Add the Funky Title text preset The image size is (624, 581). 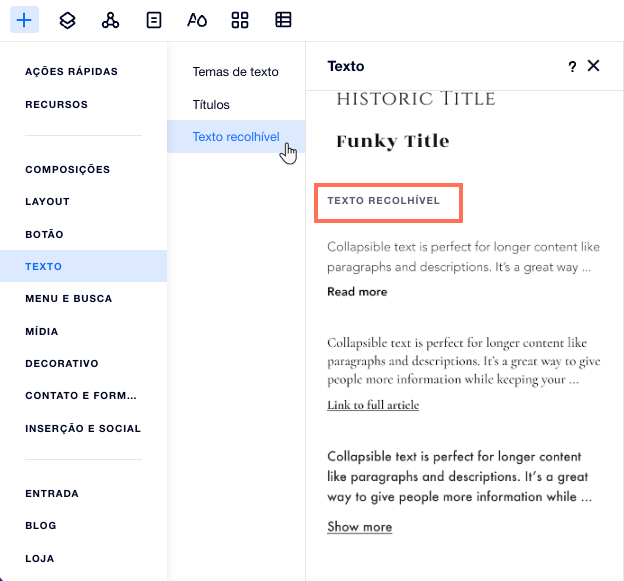393,141
